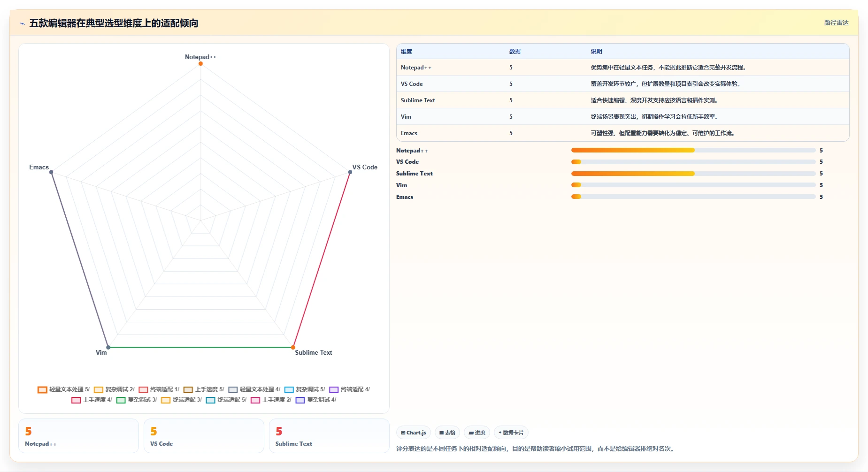
Task: Toggle legend item 复杂调试 2/
Action: pyautogui.click(x=114, y=389)
